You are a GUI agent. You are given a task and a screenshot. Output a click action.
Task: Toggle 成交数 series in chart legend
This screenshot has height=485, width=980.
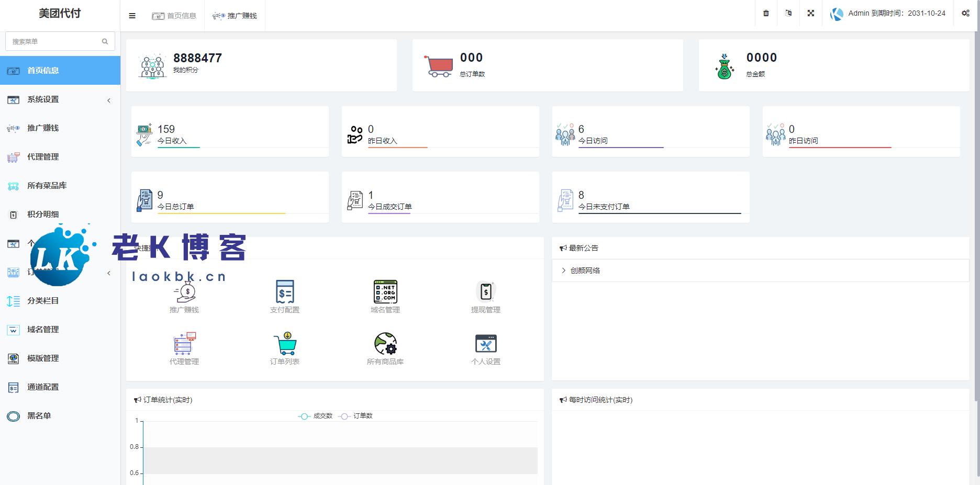316,416
